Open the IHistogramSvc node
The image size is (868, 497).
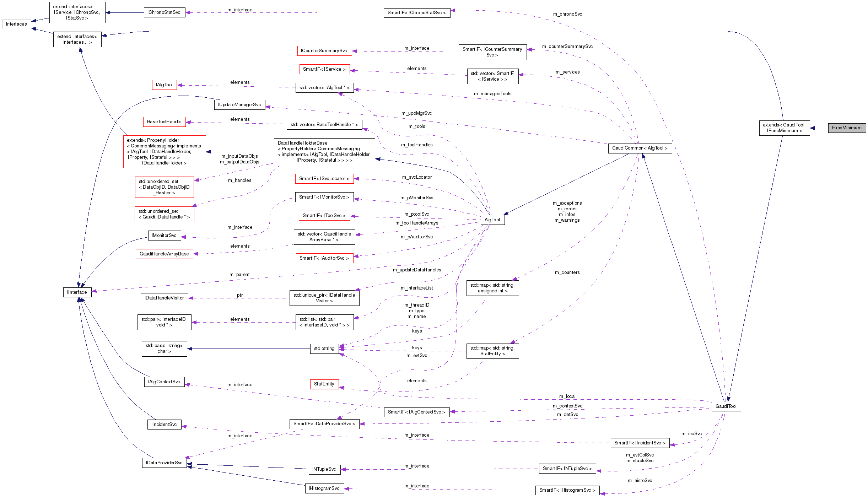[x=324, y=488]
